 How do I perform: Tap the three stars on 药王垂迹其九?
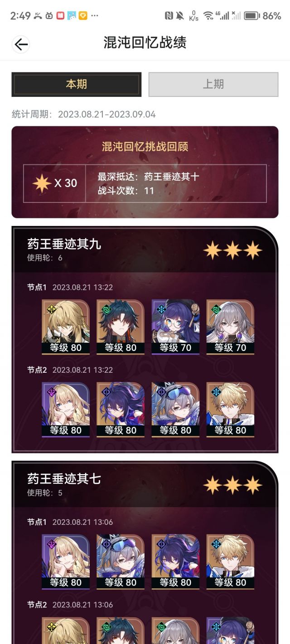tap(232, 250)
